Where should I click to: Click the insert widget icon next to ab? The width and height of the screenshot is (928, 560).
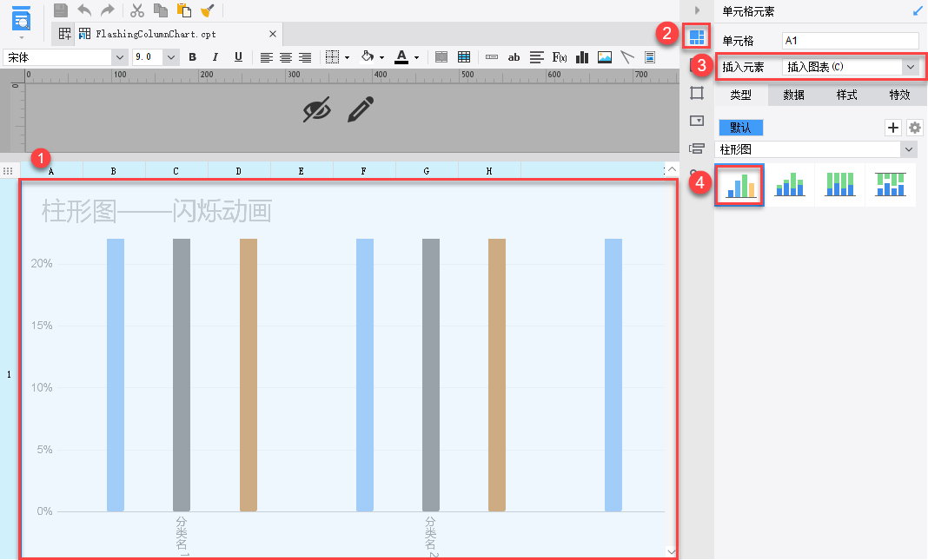click(x=491, y=57)
